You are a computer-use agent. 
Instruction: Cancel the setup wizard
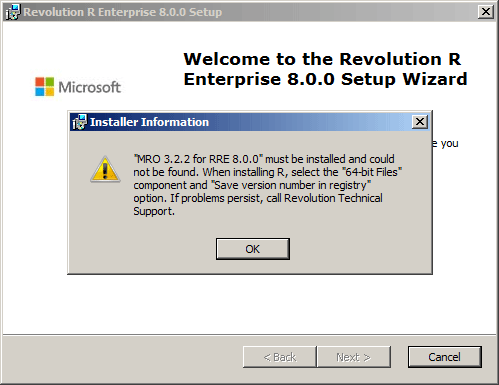coord(445,357)
